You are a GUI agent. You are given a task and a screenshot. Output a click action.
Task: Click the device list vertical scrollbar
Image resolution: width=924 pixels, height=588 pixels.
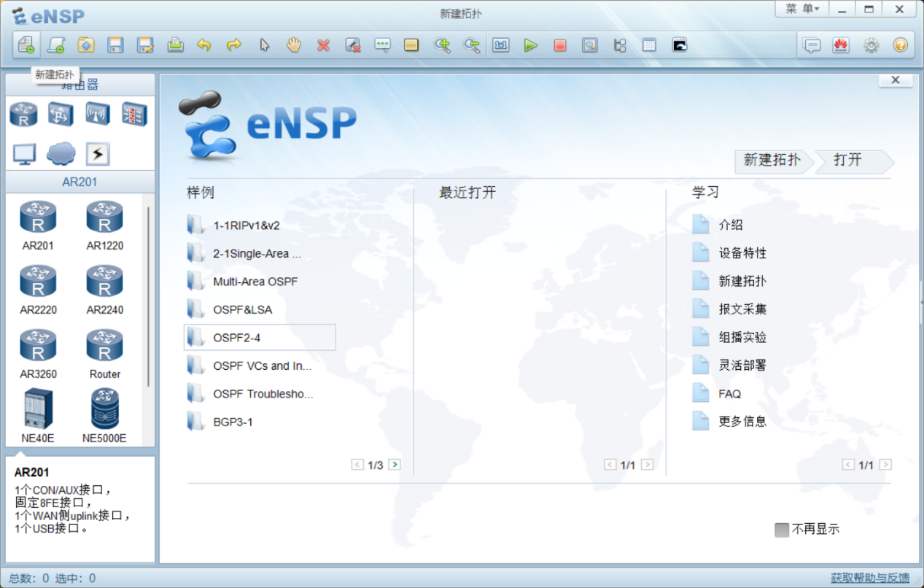pos(149,296)
